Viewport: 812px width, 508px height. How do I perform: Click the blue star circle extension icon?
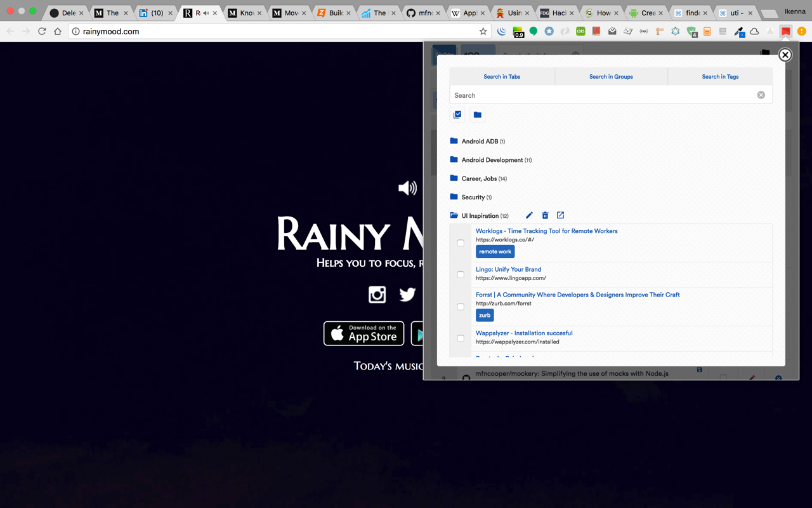(x=549, y=31)
